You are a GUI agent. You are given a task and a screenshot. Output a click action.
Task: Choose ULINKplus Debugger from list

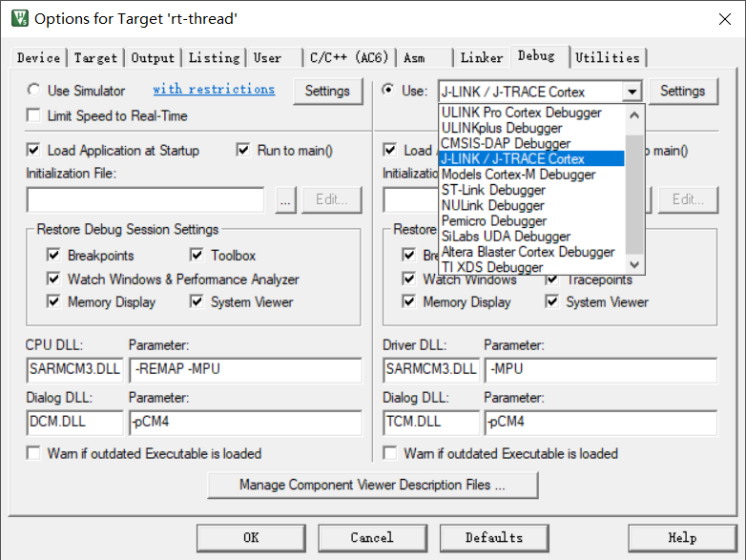pyautogui.click(x=531, y=128)
